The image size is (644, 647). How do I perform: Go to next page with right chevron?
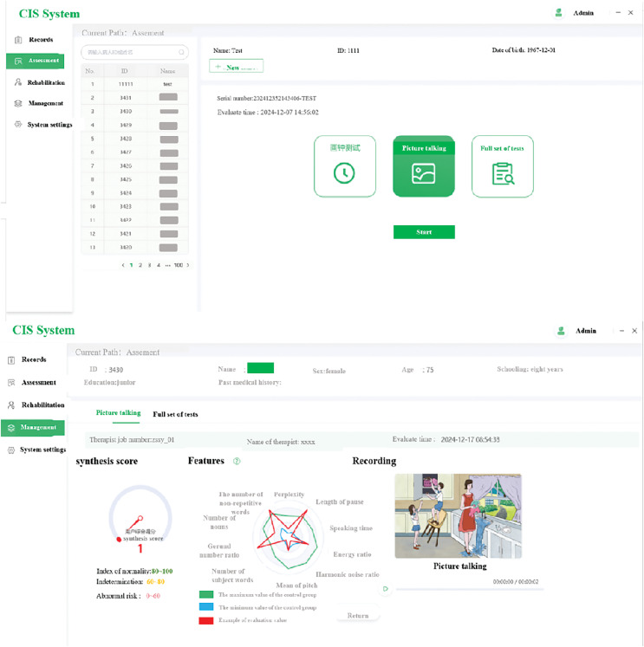188,265
